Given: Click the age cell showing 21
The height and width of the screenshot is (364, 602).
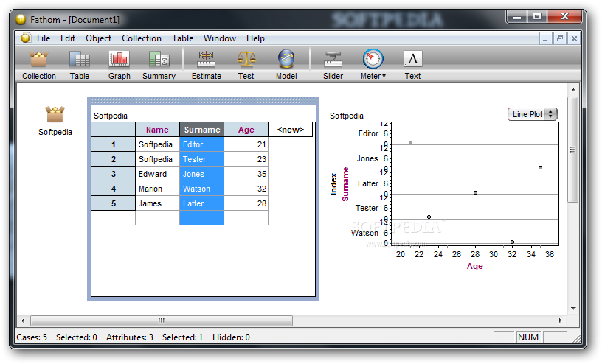Looking at the screenshot, I should point(246,144).
